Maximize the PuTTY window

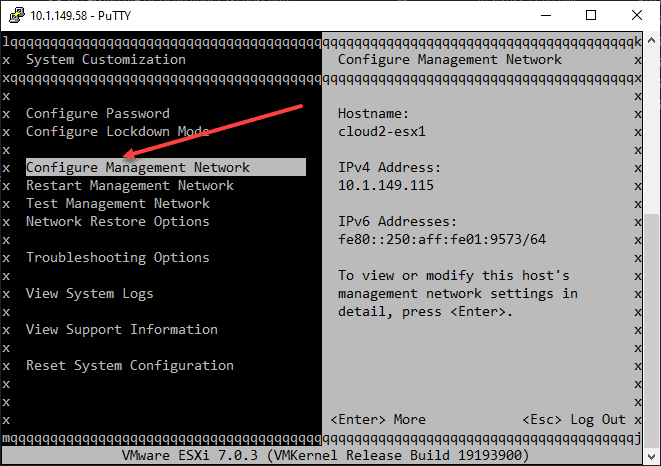591,15
